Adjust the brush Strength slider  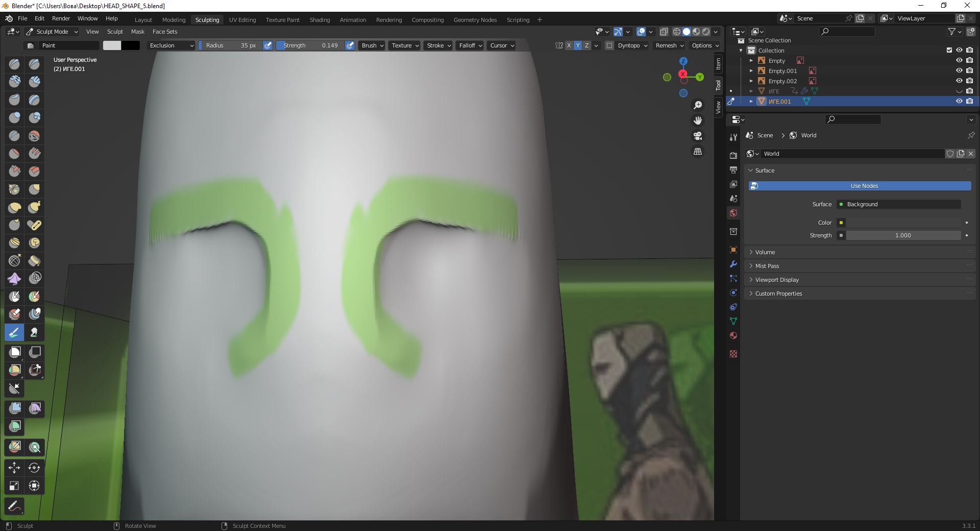point(310,45)
